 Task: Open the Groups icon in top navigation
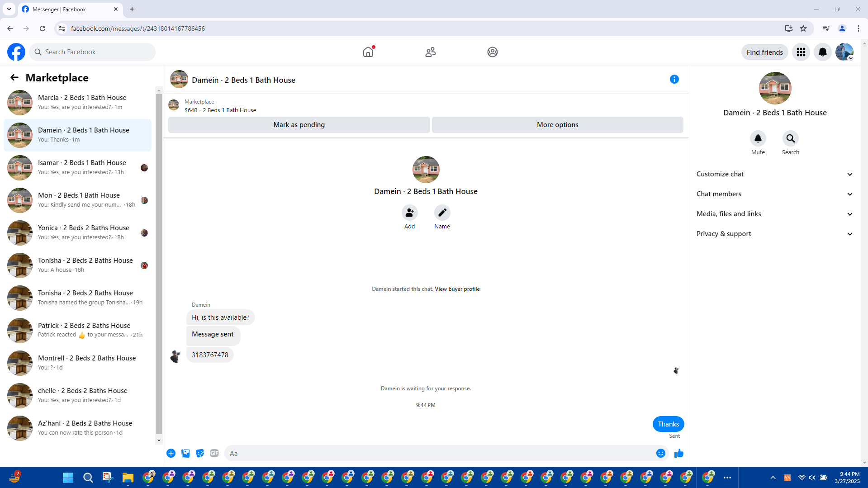[493, 52]
